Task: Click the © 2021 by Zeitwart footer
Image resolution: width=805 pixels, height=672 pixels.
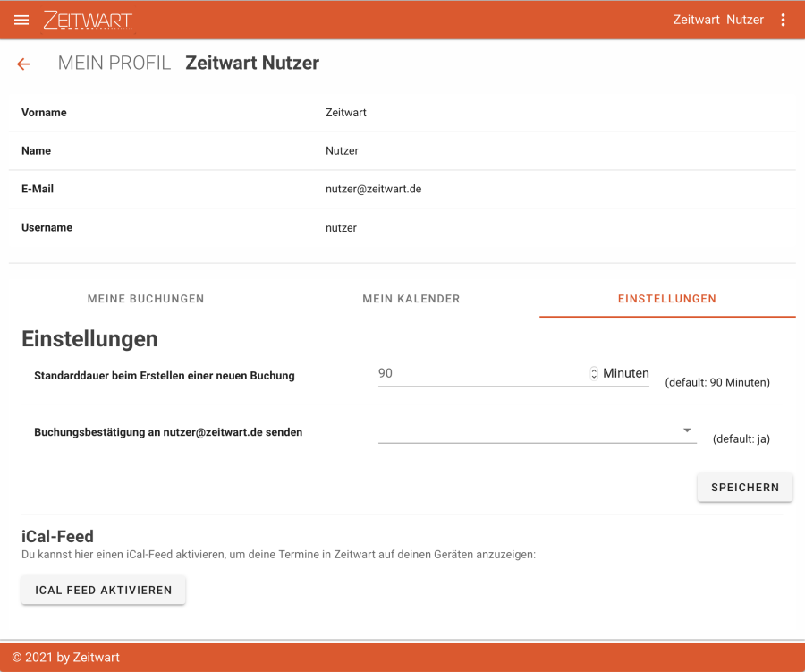Action: click(x=65, y=658)
